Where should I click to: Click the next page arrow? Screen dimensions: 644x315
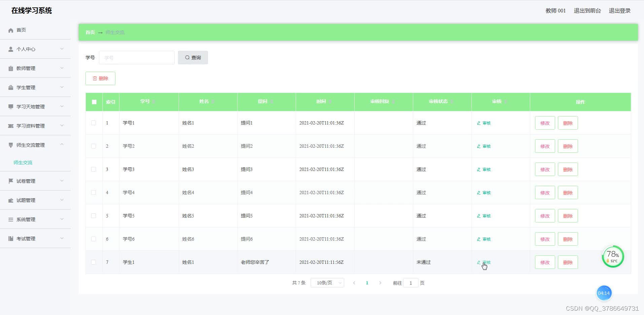(x=380, y=283)
